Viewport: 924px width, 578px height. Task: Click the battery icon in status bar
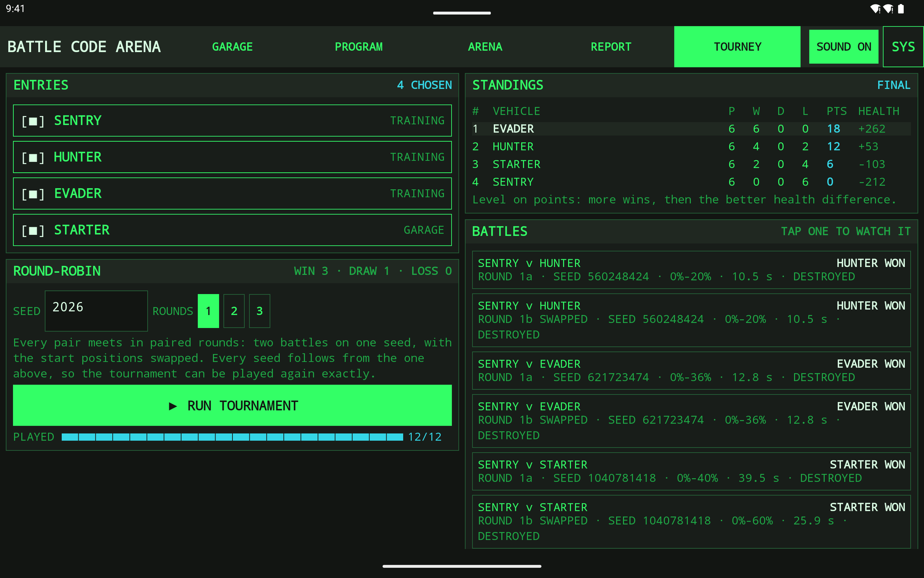901,9
